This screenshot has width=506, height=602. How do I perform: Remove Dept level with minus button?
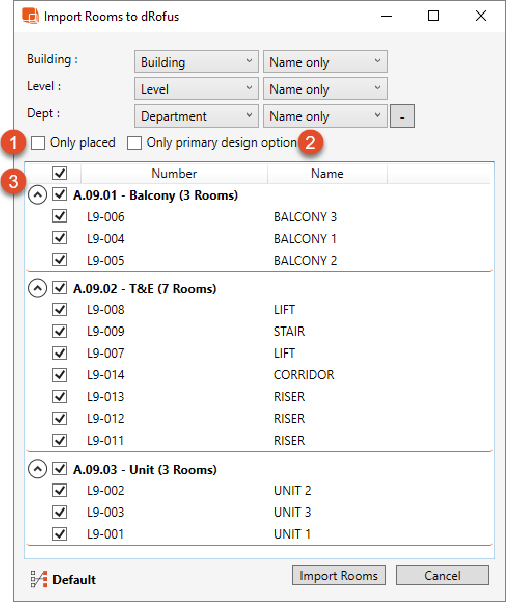pos(402,116)
